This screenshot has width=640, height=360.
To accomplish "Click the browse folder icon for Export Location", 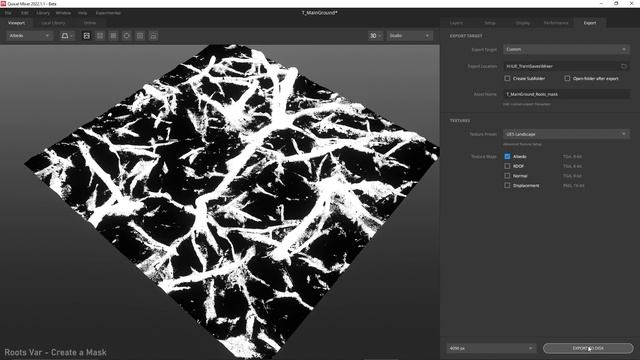I will pos(624,66).
